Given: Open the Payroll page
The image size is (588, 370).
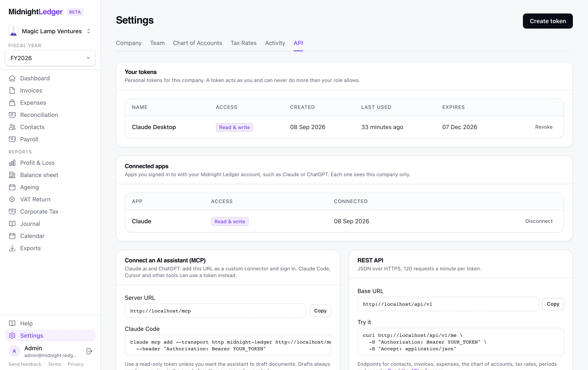Looking at the screenshot, I should [x=50, y=139].
